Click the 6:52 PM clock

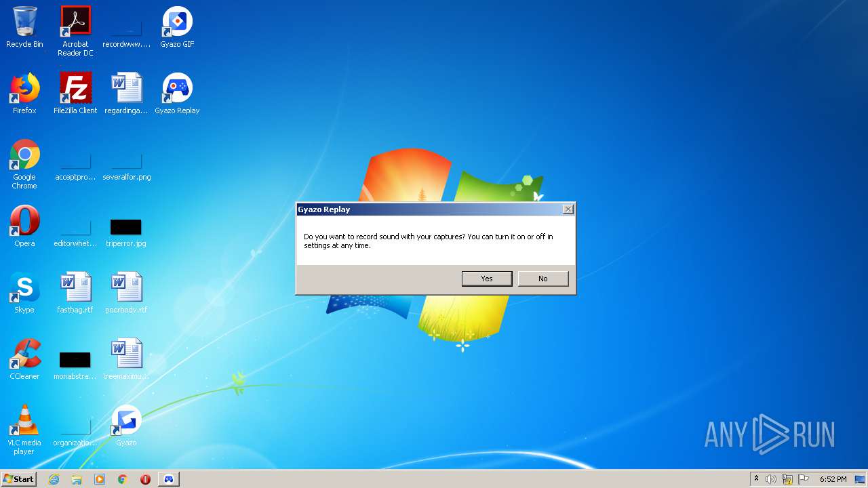(833, 479)
